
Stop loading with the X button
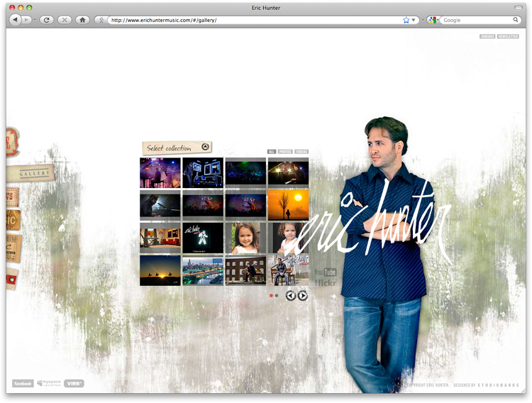pyautogui.click(x=65, y=20)
